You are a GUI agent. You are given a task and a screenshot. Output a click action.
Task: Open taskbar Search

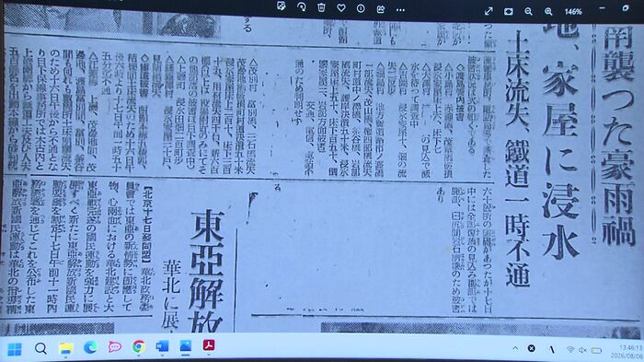tap(40, 349)
